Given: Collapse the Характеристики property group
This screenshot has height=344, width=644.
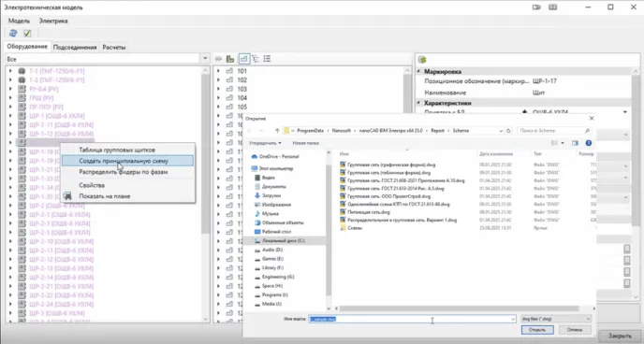Looking at the screenshot, I should 419,103.
